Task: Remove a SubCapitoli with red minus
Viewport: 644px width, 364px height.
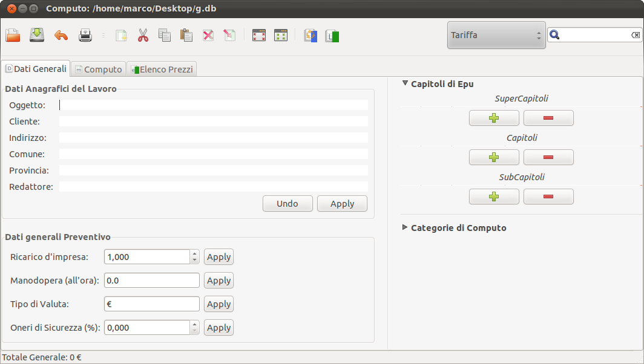Action: 548,197
